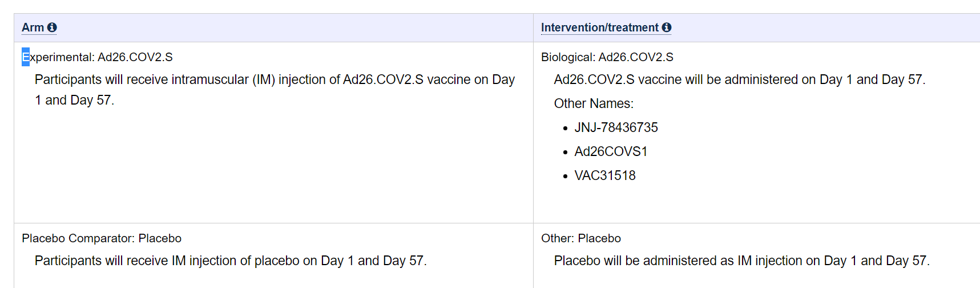Image resolution: width=980 pixels, height=288 pixels.
Task: Click the placebo IM injection participant description
Action: [x=231, y=261]
